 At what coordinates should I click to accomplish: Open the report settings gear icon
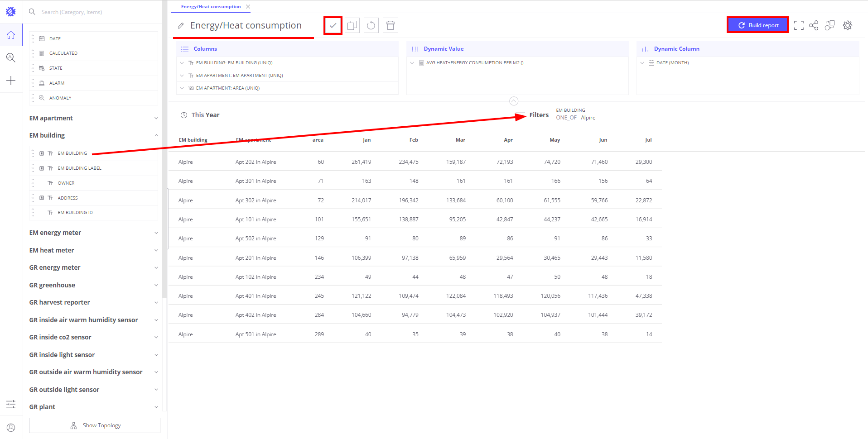coord(848,25)
